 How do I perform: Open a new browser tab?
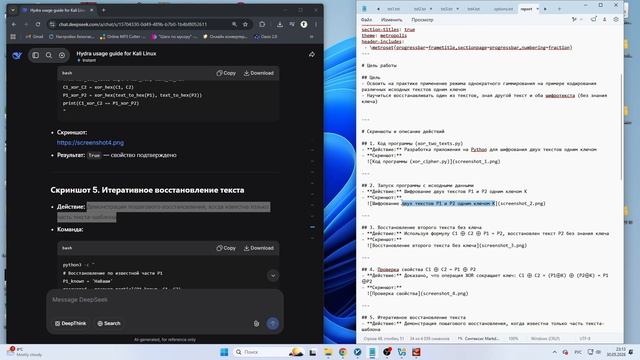[103, 10]
